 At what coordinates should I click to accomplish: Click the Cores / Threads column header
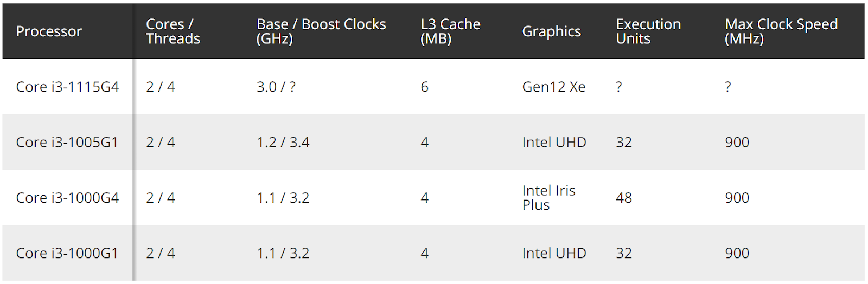click(x=173, y=31)
